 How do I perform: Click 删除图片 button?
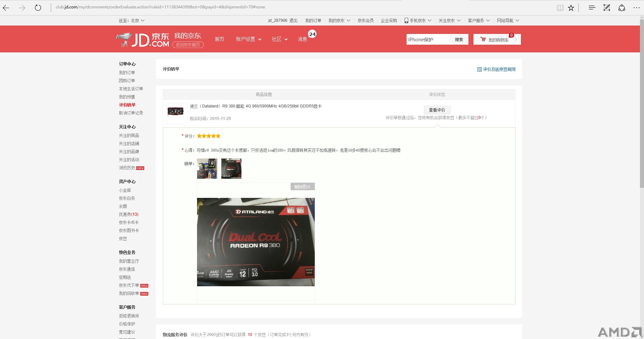(302, 187)
